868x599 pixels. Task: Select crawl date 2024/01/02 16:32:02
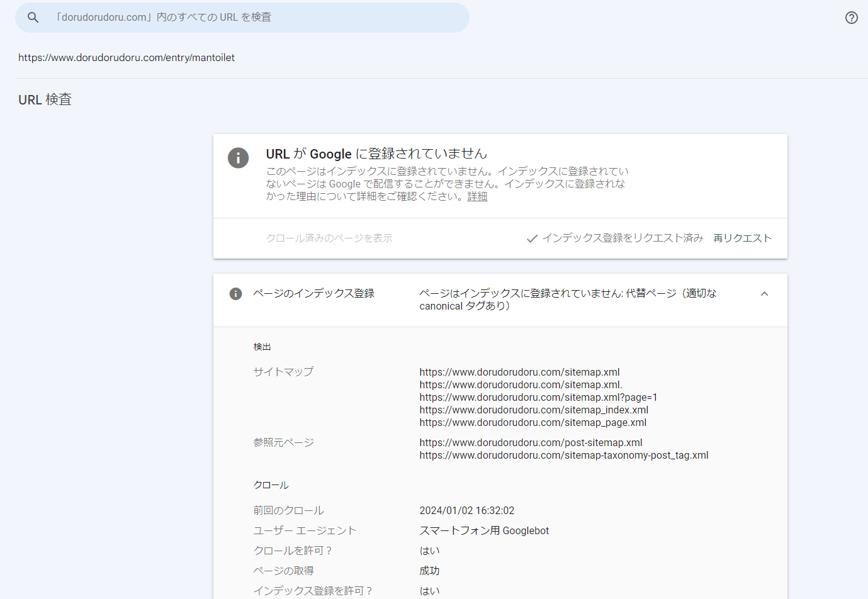pos(467,511)
